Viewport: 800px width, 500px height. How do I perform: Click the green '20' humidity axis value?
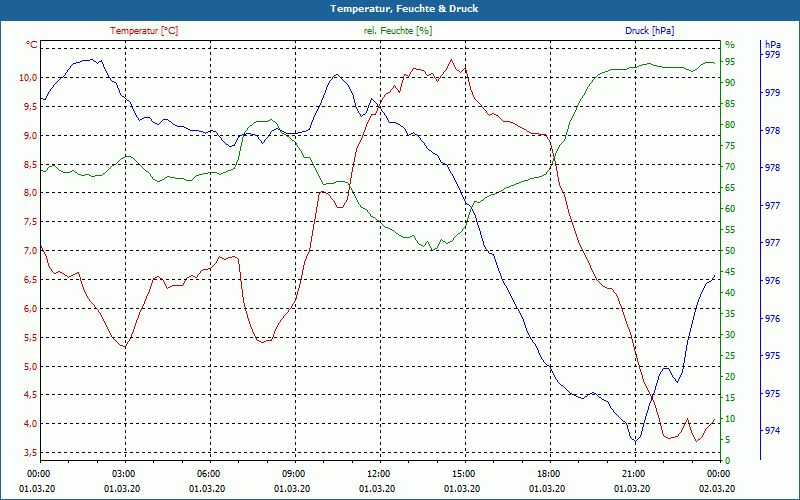(x=730, y=377)
